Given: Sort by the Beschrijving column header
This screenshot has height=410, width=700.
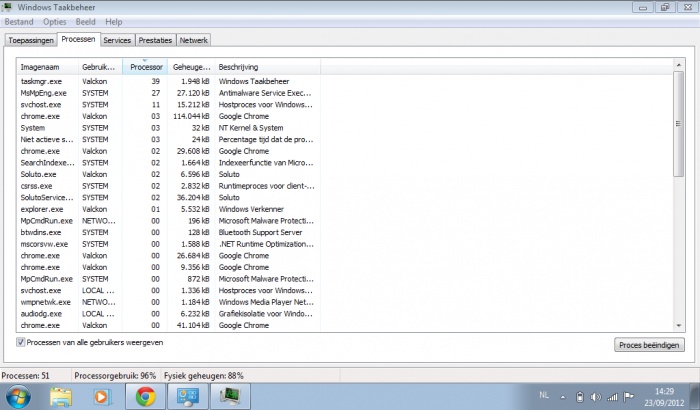Looking at the screenshot, I should (267, 67).
